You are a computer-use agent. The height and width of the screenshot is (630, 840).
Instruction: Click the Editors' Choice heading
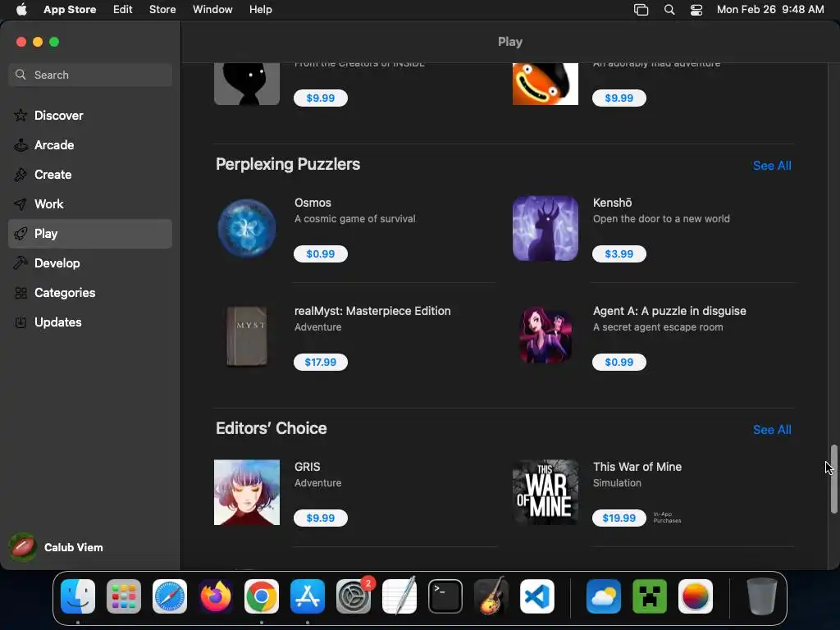pos(271,428)
